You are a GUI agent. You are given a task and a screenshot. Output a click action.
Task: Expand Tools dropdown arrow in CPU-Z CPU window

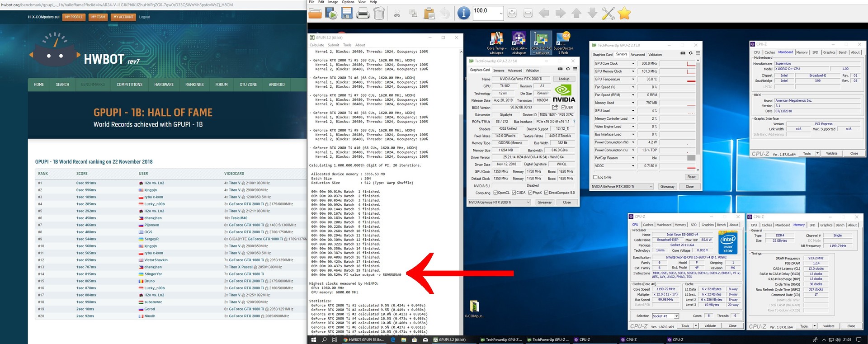696,325
